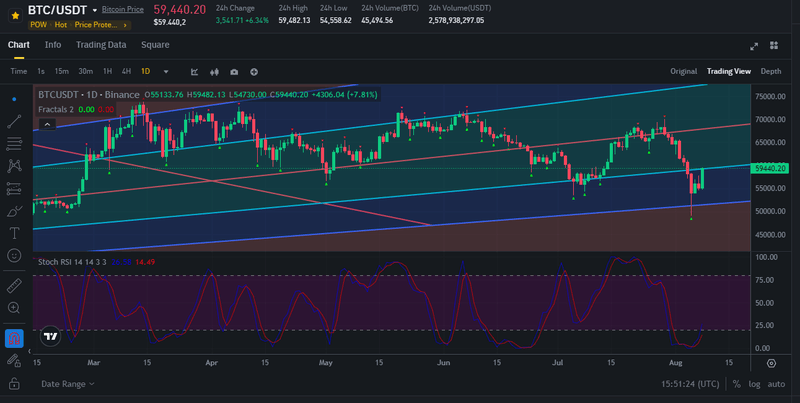
Task: Switch to the Info tab
Action: pyautogui.click(x=53, y=45)
